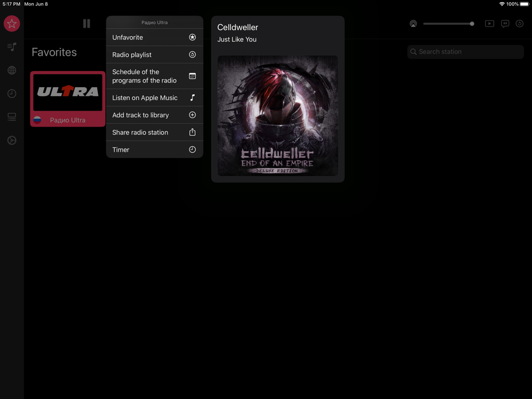The height and width of the screenshot is (399, 532).
Task: Click the star icon beside Unfavorite
Action: [193, 37]
